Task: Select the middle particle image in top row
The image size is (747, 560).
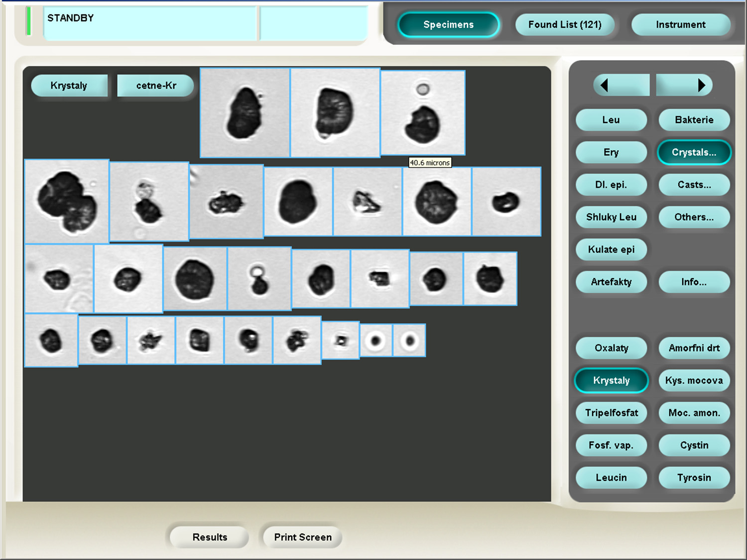Action: pyautogui.click(x=335, y=112)
